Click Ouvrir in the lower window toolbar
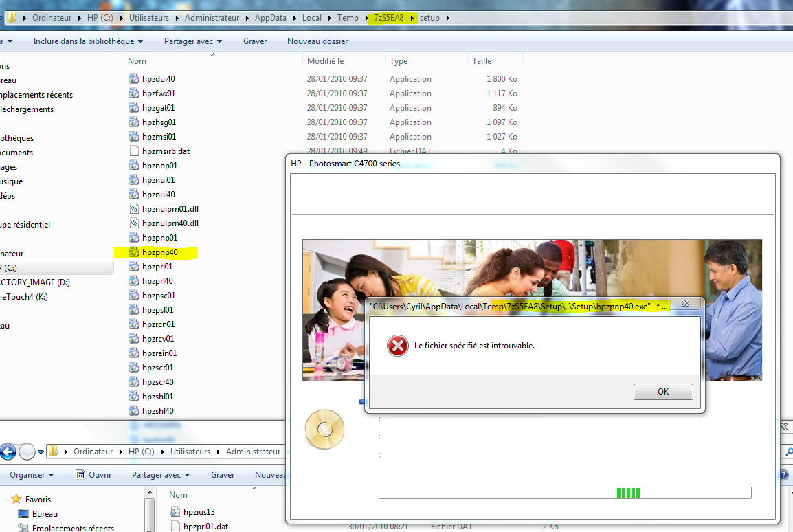Viewport: 793px width, 532px height. coord(93,475)
